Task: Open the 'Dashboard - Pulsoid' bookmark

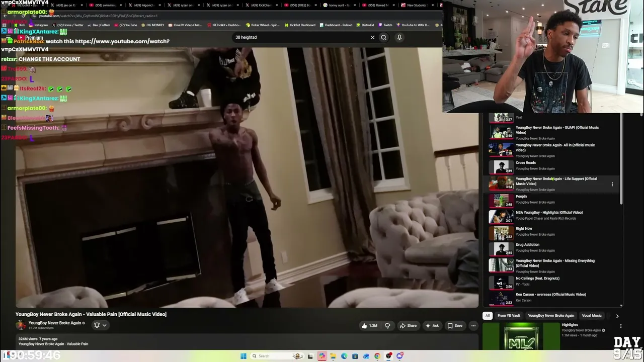Action: [x=336, y=25]
